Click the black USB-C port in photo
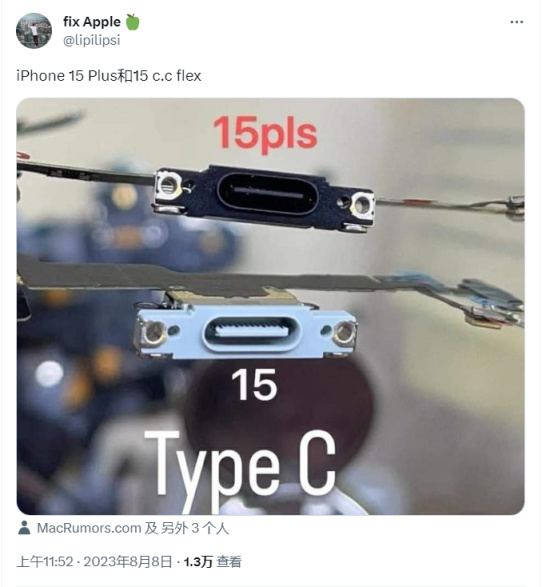The height and width of the screenshot is (587, 542). point(268,194)
